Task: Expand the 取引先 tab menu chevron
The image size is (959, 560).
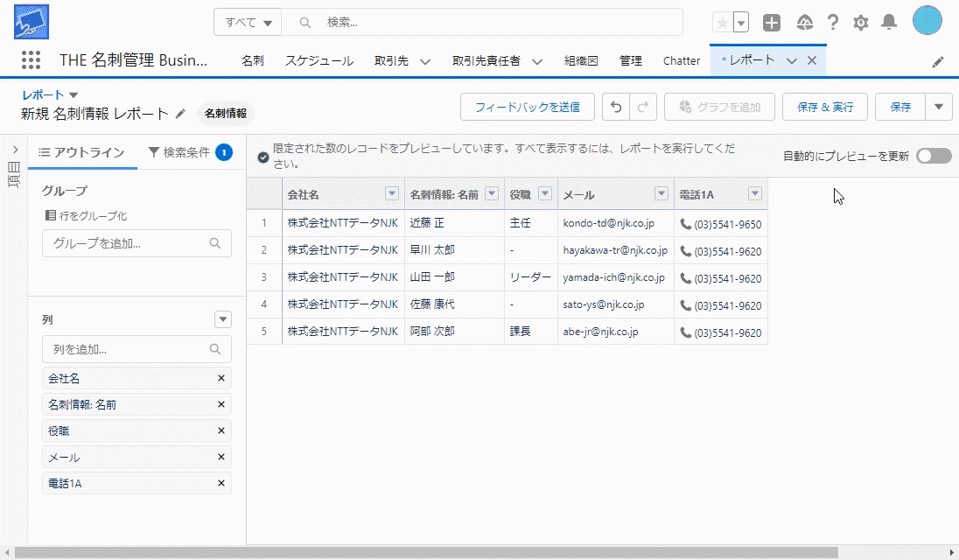Action: pos(425,61)
